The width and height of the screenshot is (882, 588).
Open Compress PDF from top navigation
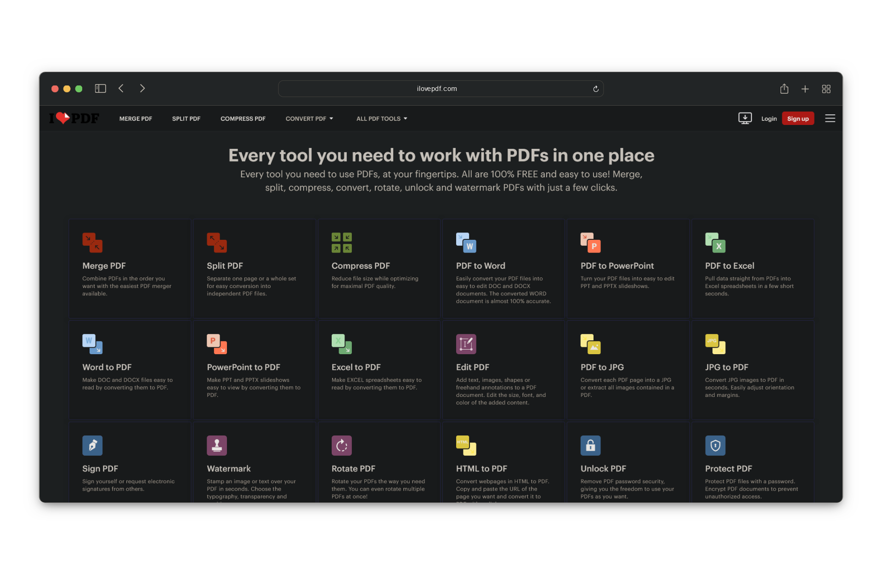pos(243,119)
